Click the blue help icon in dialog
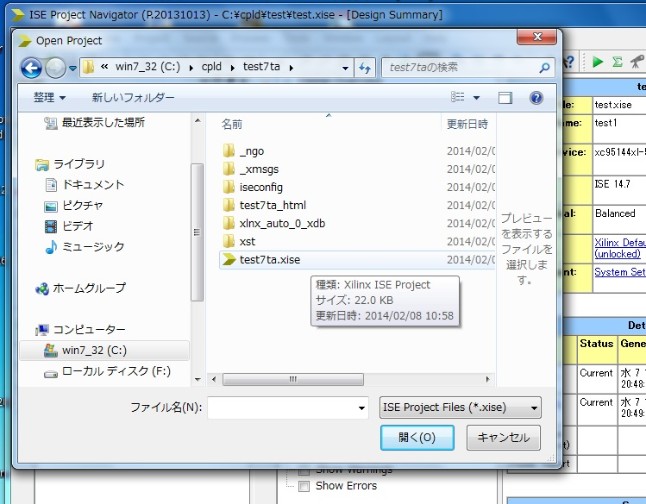This screenshot has height=504, width=646. [536, 98]
